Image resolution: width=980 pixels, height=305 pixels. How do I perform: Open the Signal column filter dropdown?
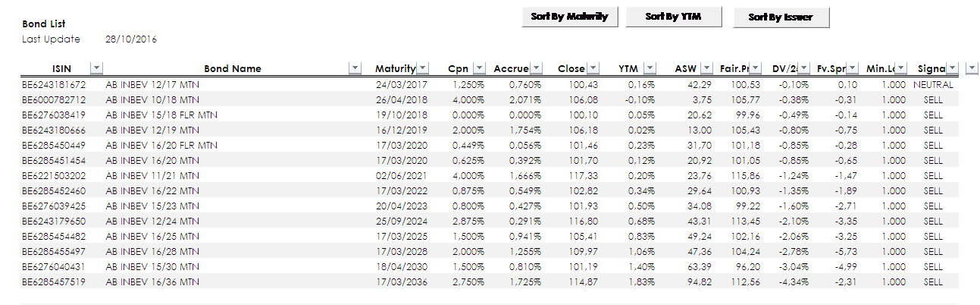[953, 69]
